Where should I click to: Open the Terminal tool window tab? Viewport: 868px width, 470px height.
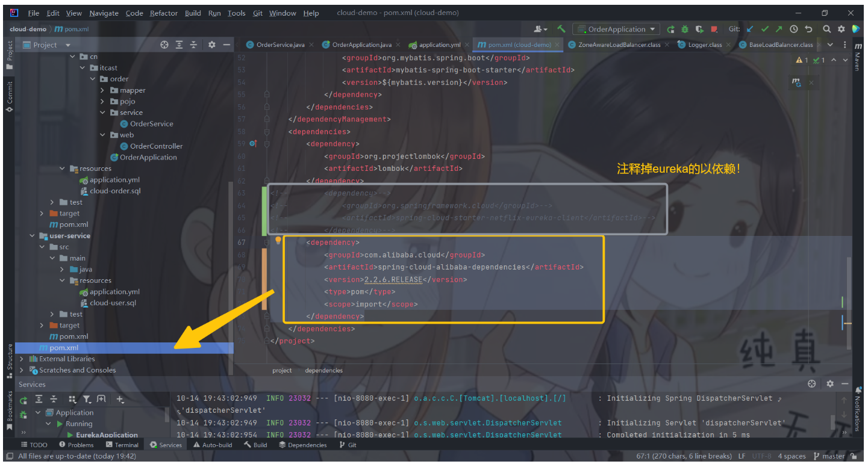coord(122,445)
